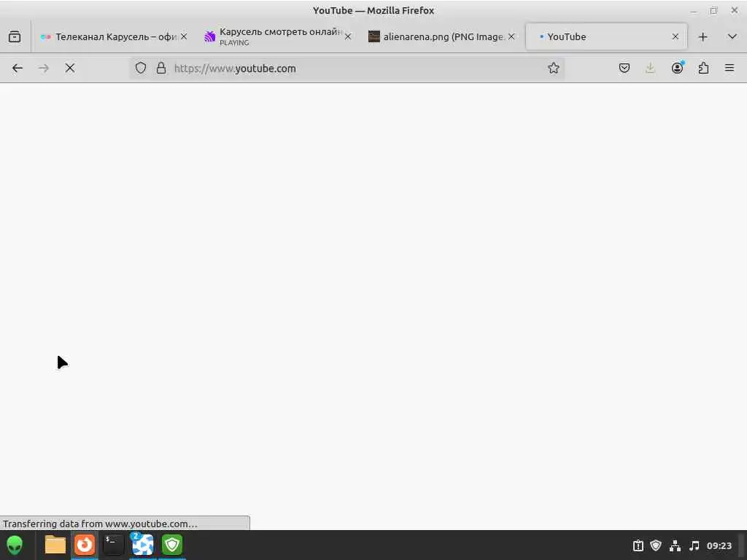Show site security padlock info

[x=161, y=68]
